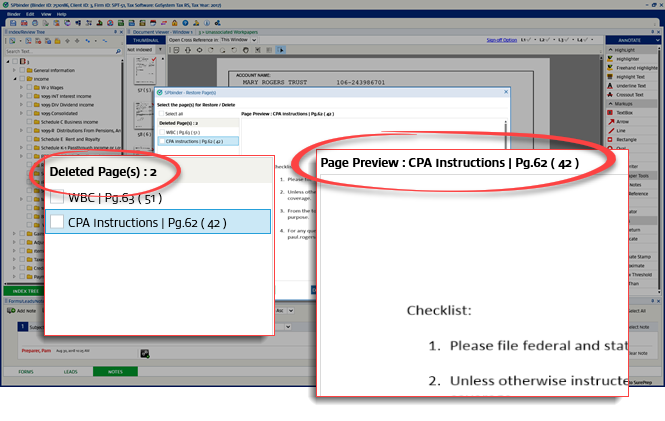This screenshot has width=665, height=421.
Task: Click the INDEX TREE button
Action: (x=25, y=291)
